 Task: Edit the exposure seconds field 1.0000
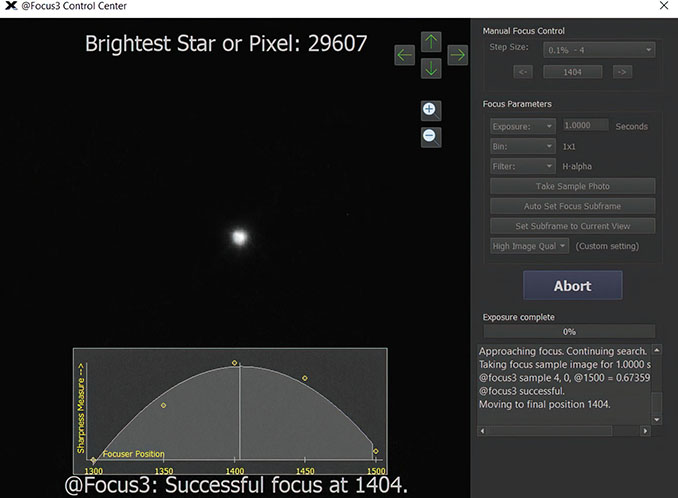[x=585, y=125]
